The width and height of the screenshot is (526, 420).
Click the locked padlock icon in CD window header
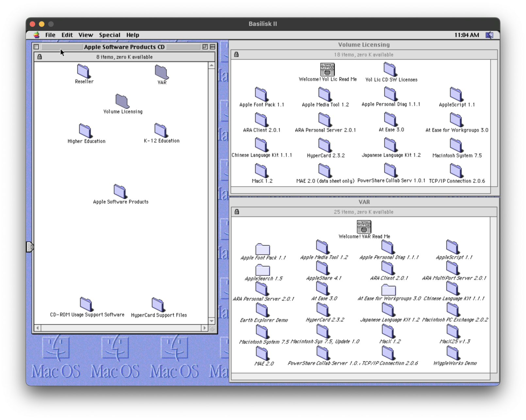(40, 57)
